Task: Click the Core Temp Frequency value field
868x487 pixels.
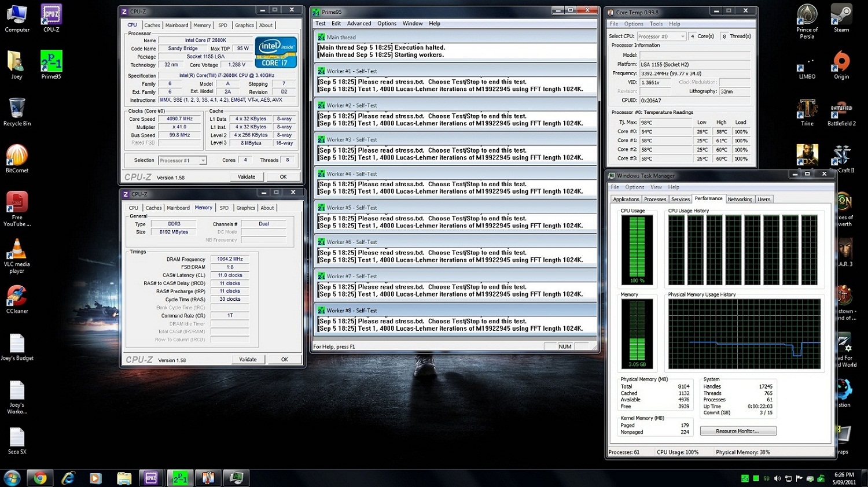Action: pyautogui.click(x=694, y=73)
